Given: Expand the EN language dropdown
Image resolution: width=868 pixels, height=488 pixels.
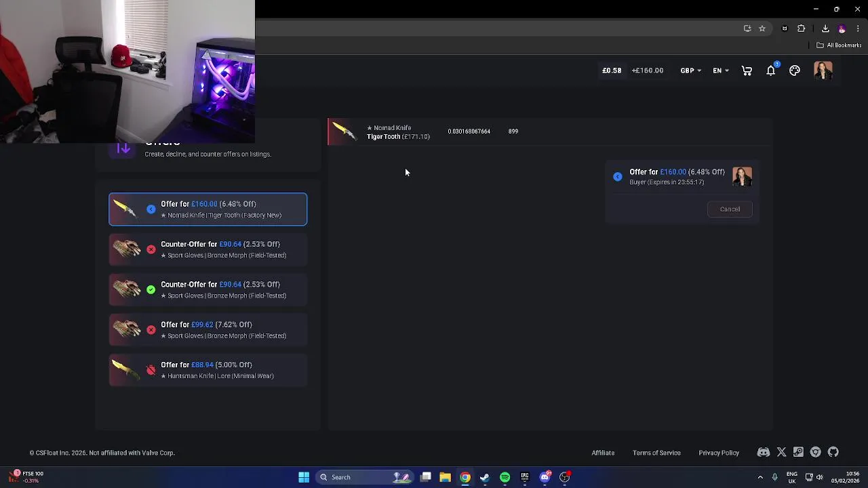Looking at the screenshot, I should click(x=721, y=70).
